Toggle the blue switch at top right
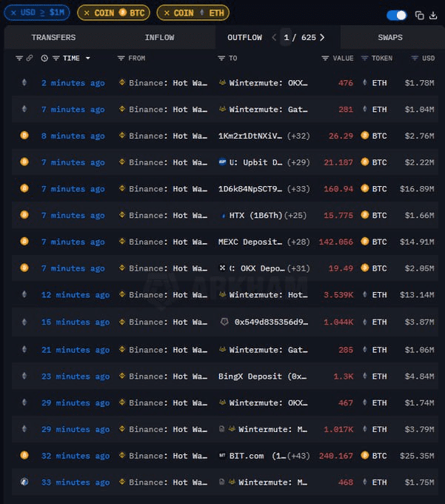This screenshot has height=504, width=445. click(397, 15)
